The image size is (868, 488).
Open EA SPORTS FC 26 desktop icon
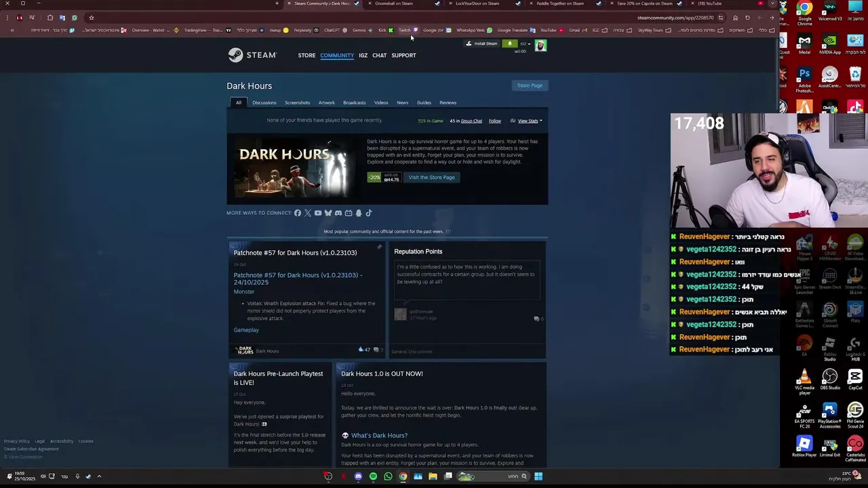(804, 415)
